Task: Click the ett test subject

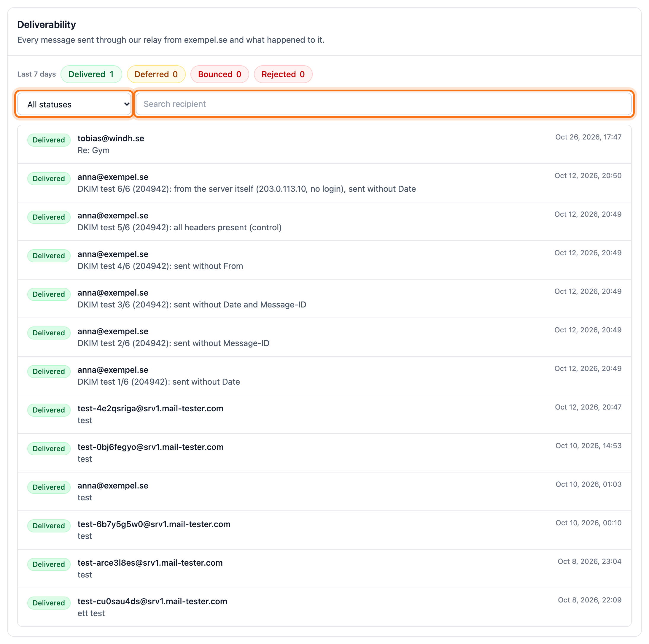Action: [91, 613]
